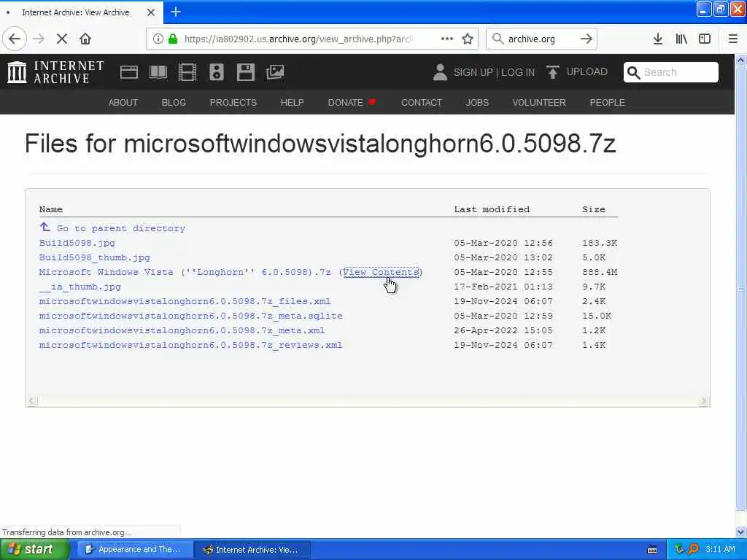Show site information icon in address bar

pos(158,39)
